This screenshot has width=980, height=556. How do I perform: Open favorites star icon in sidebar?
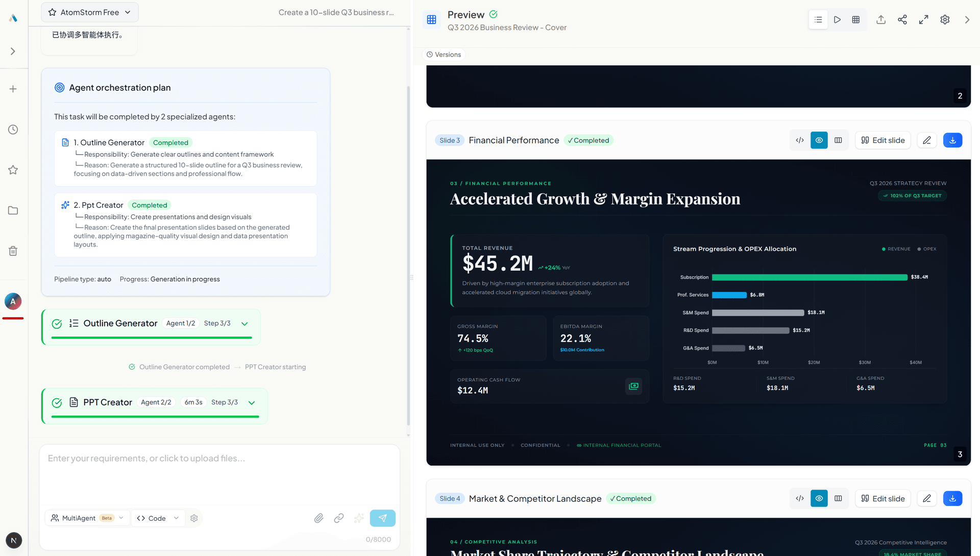[13, 170]
